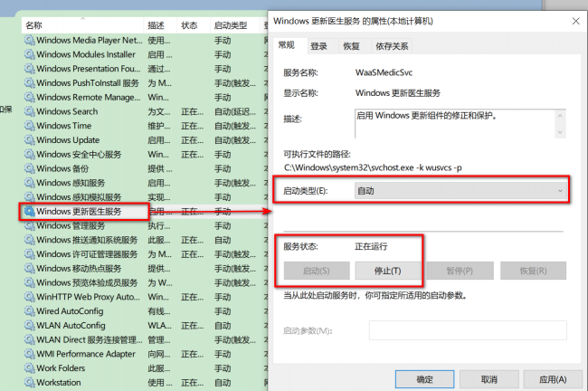The image size is (588, 391).
Task: Click gear icon of Windows 备份
Action: (30, 168)
